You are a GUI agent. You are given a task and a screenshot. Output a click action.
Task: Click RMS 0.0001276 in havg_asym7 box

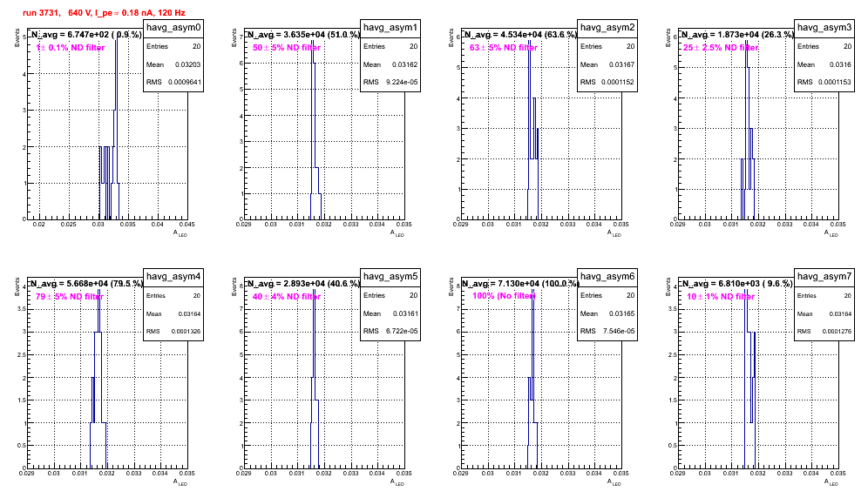click(x=824, y=332)
